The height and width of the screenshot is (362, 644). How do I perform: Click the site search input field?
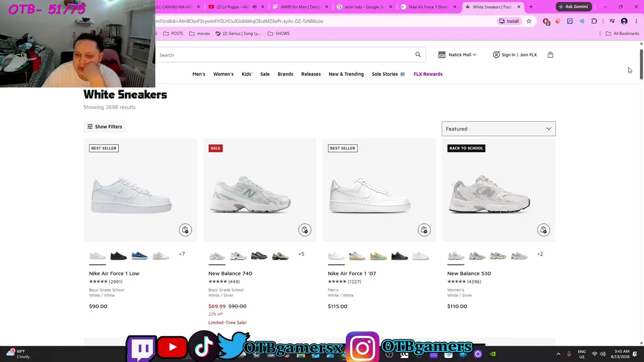coord(285,55)
